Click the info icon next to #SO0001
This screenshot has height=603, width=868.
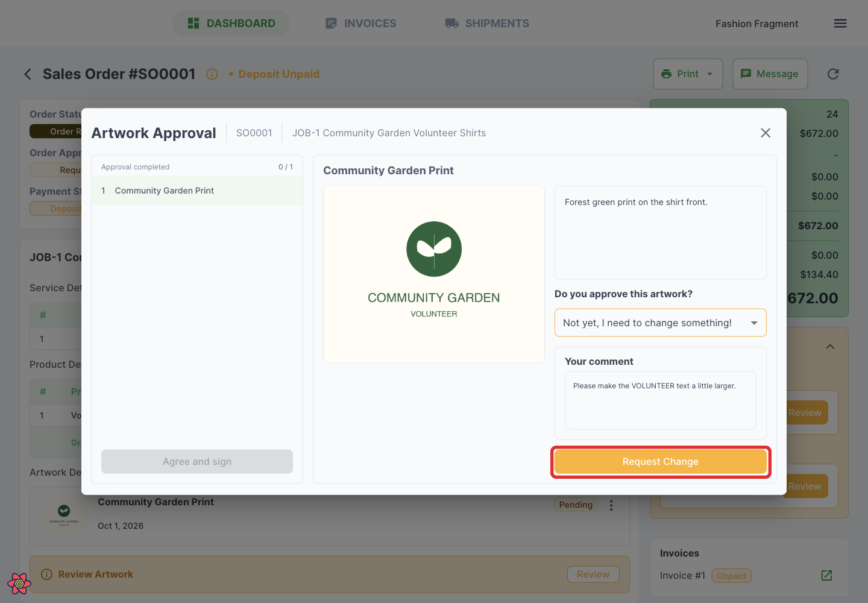[x=212, y=74]
